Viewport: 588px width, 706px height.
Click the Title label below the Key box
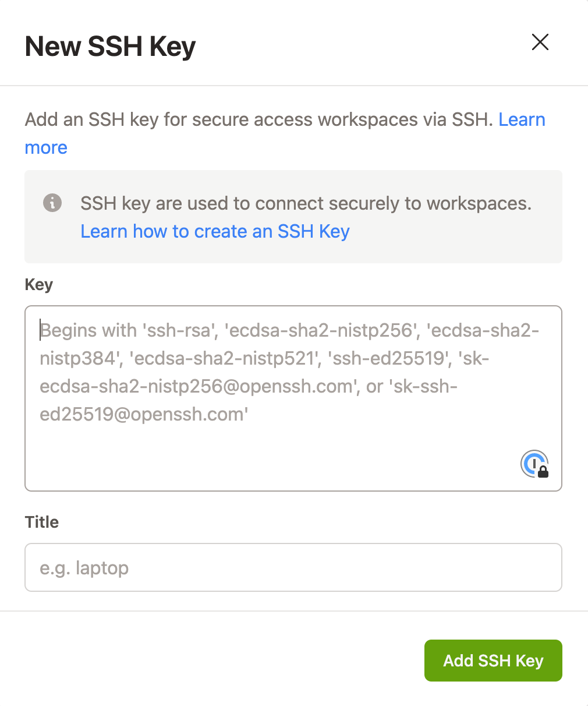(x=41, y=522)
